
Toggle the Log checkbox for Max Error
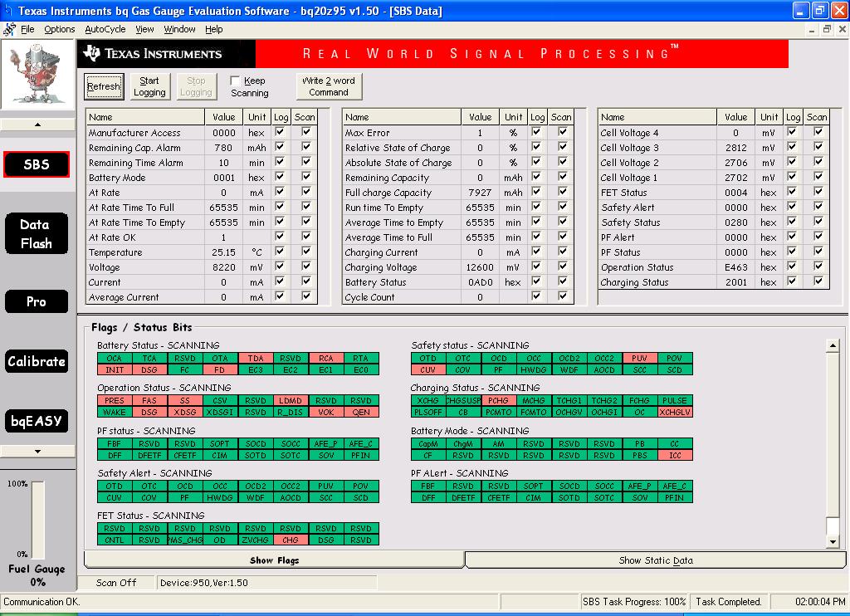(x=536, y=132)
